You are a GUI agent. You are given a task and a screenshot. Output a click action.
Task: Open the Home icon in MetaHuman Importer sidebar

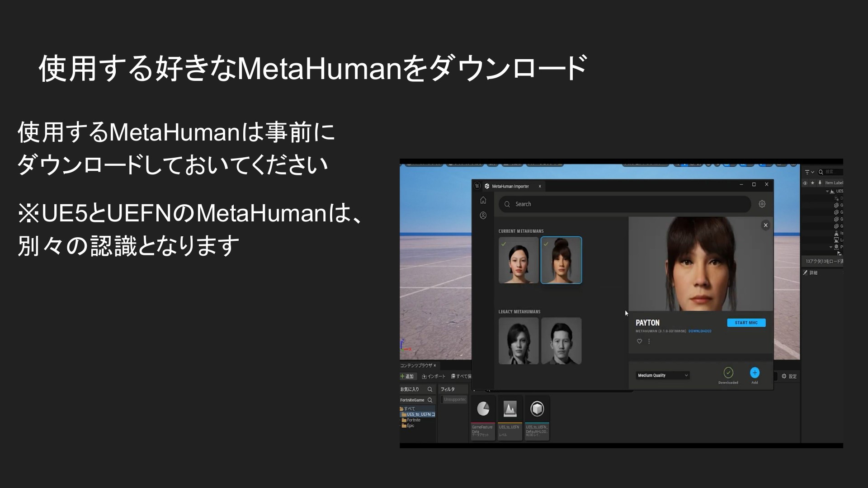[483, 200]
